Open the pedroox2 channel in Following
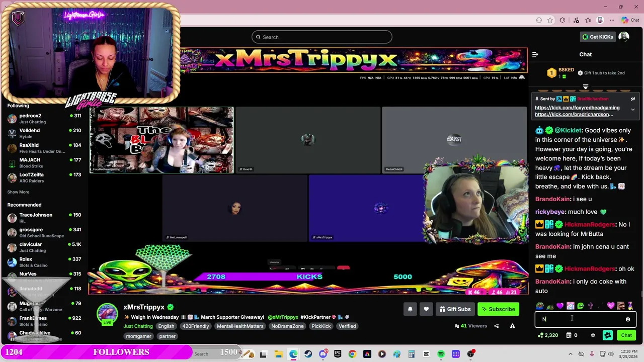The width and height of the screenshot is (644, 362). click(44, 119)
